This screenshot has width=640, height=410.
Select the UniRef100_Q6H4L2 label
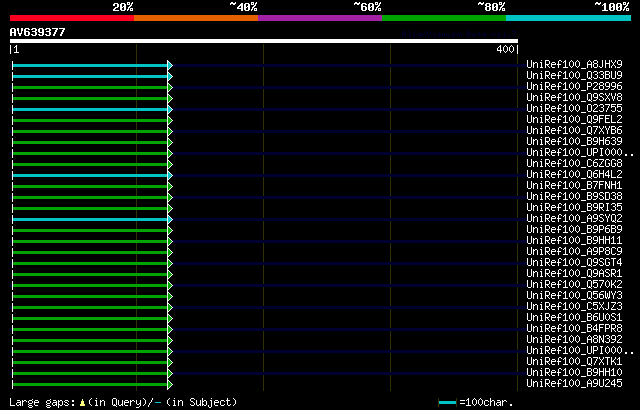point(574,175)
